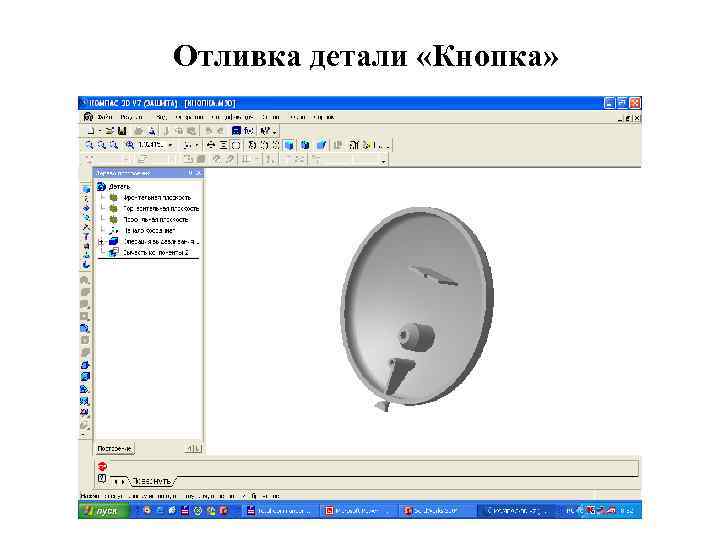Toggle perspective view in the view toolbar
This screenshot has height=540, width=720.
tap(321, 145)
